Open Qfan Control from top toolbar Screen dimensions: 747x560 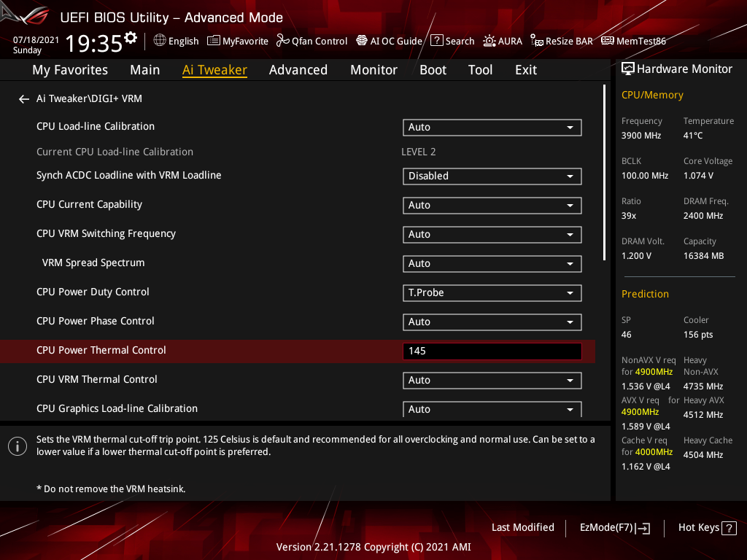tap(311, 41)
